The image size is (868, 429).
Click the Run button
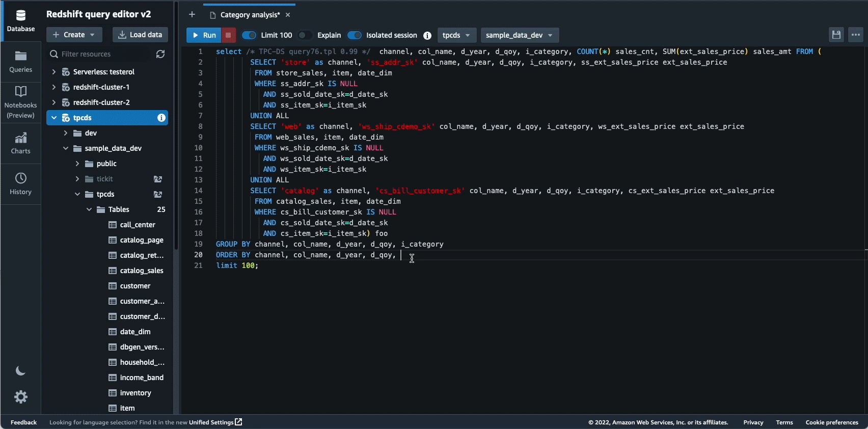pyautogui.click(x=204, y=35)
